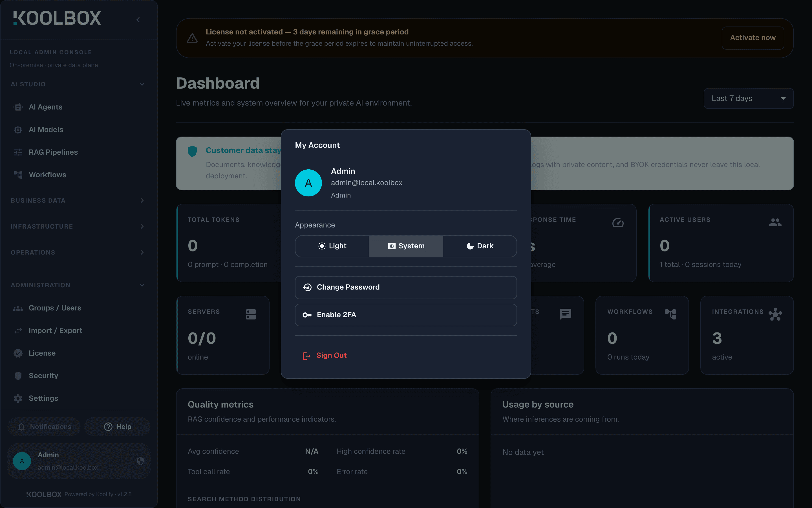Click the Change Password button
812x508 pixels.
(x=406, y=288)
